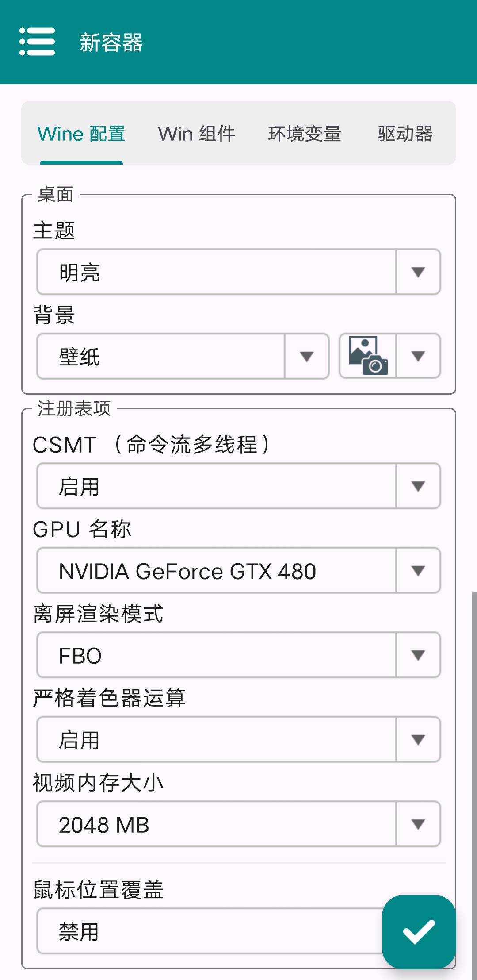477x980 pixels.
Task: Click the 严格着色器运算 dropdown arrow
Action: click(x=418, y=739)
